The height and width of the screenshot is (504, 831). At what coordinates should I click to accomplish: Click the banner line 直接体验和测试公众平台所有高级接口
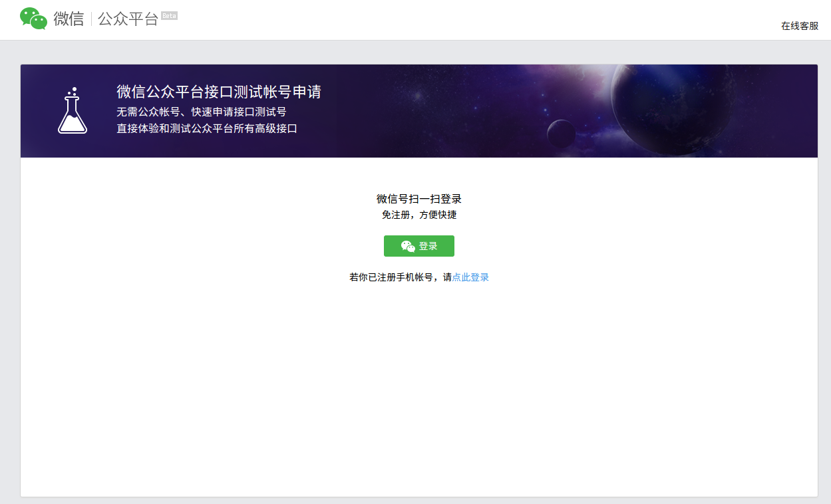pyautogui.click(x=206, y=128)
